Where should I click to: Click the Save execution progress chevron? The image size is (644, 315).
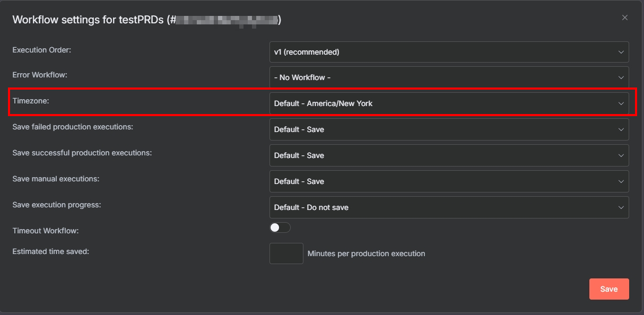coord(621,207)
